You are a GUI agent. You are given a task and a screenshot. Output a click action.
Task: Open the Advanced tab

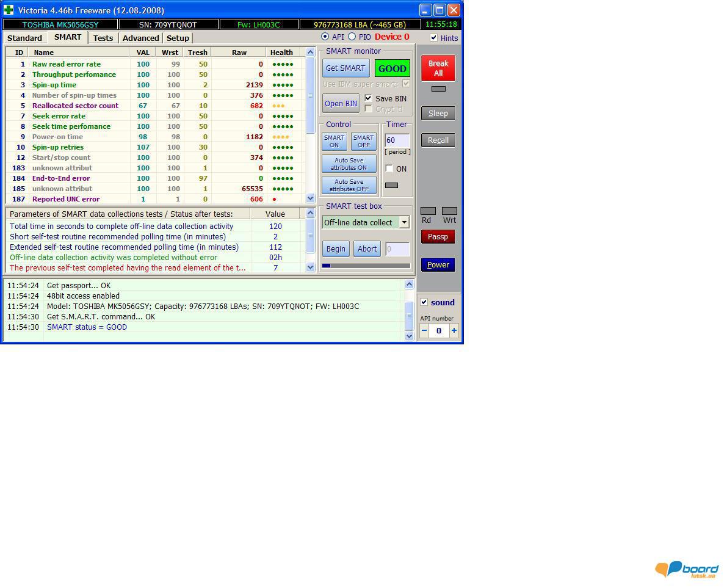point(140,38)
